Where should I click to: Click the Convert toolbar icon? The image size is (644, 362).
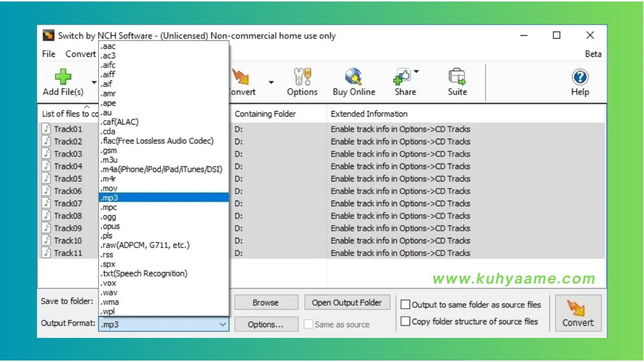pos(241,77)
